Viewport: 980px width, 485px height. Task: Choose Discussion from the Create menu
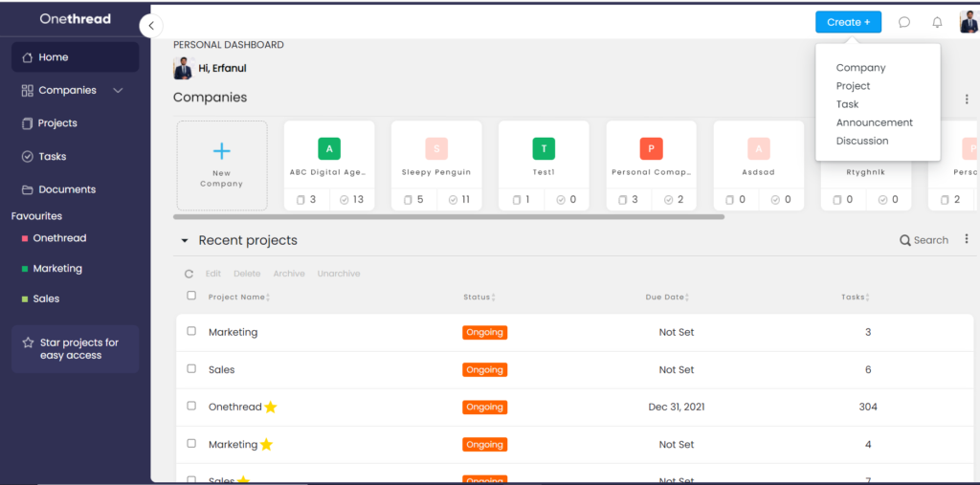pos(862,141)
